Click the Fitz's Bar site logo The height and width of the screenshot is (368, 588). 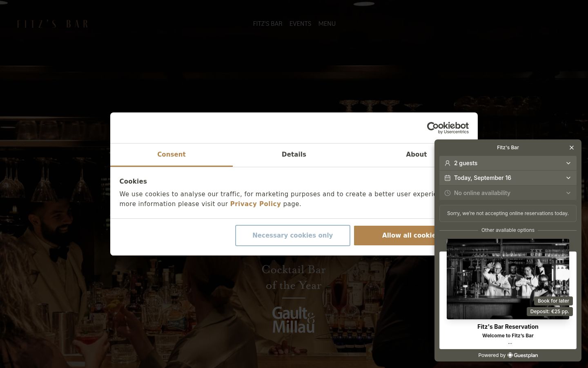tap(53, 24)
